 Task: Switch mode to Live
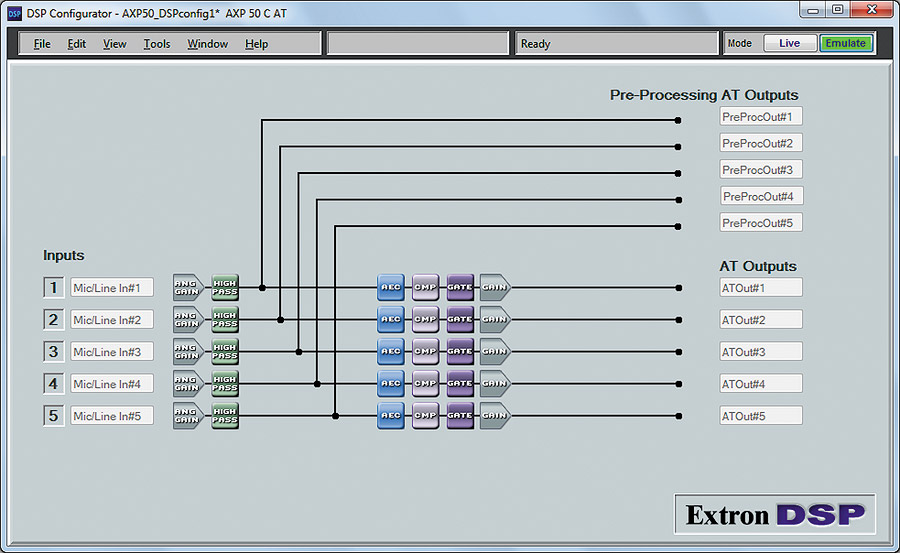click(790, 43)
